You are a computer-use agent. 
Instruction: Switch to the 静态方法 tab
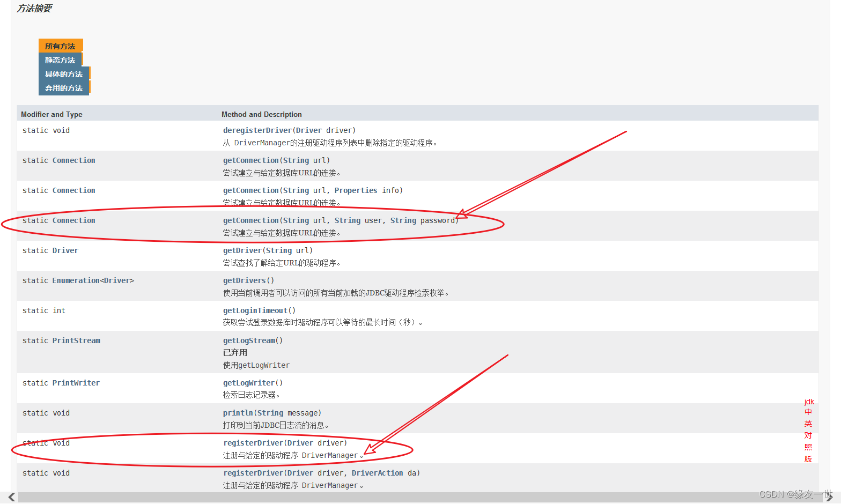[x=60, y=60]
